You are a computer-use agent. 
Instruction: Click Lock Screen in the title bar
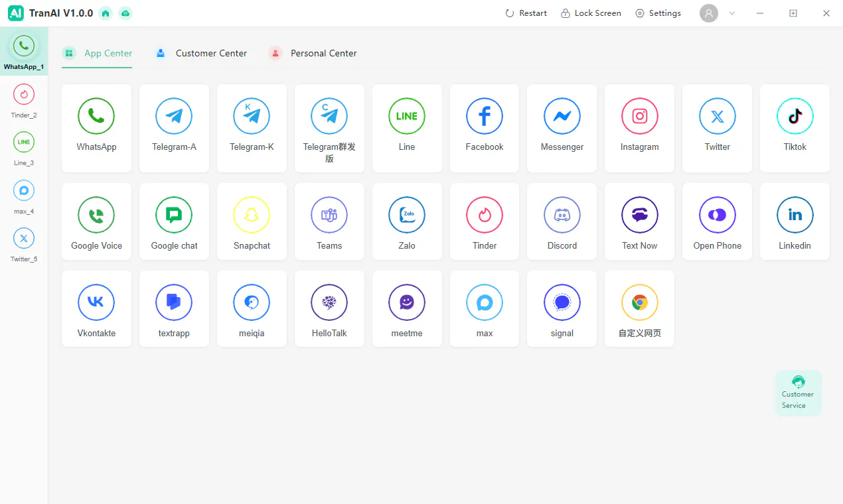pyautogui.click(x=591, y=13)
